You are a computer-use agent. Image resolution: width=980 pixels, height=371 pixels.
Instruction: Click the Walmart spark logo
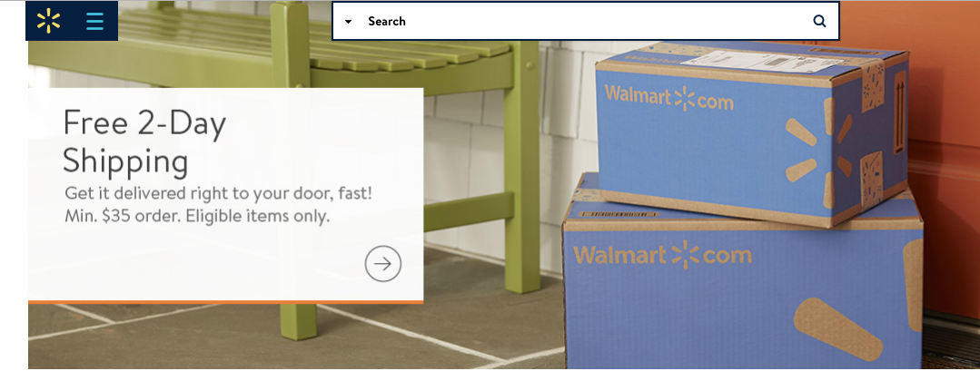(x=48, y=21)
